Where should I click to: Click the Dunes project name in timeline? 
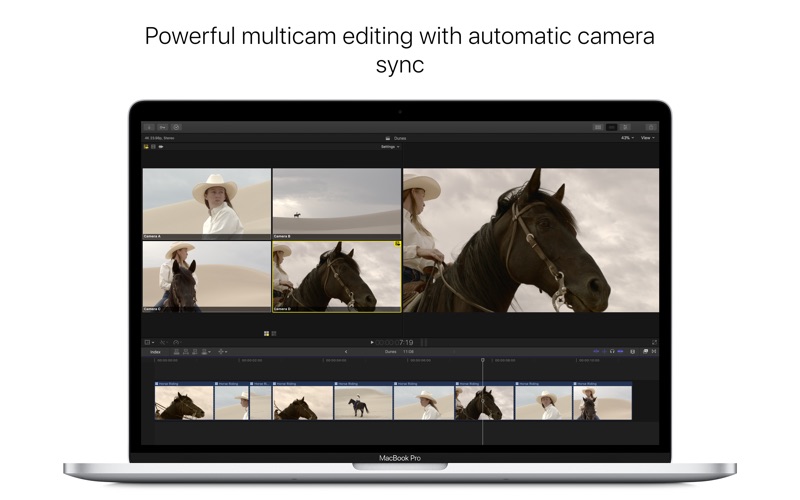coord(390,352)
